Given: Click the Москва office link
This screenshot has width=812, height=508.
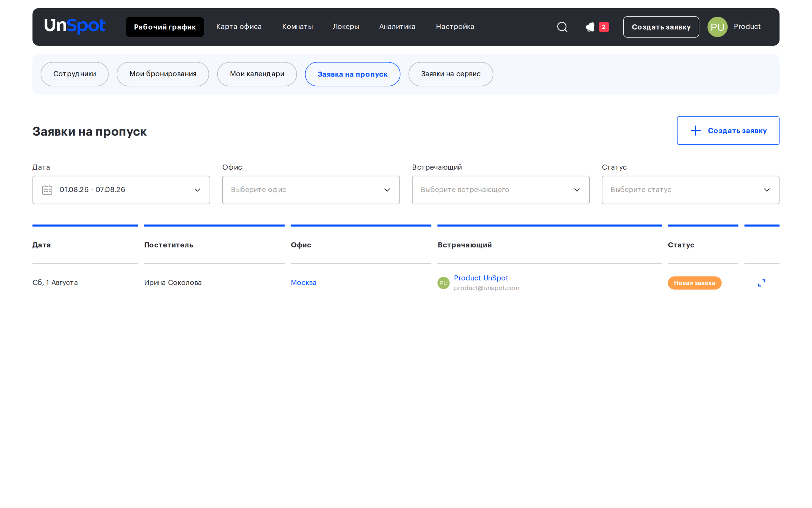Looking at the screenshot, I should click(304, 283).
